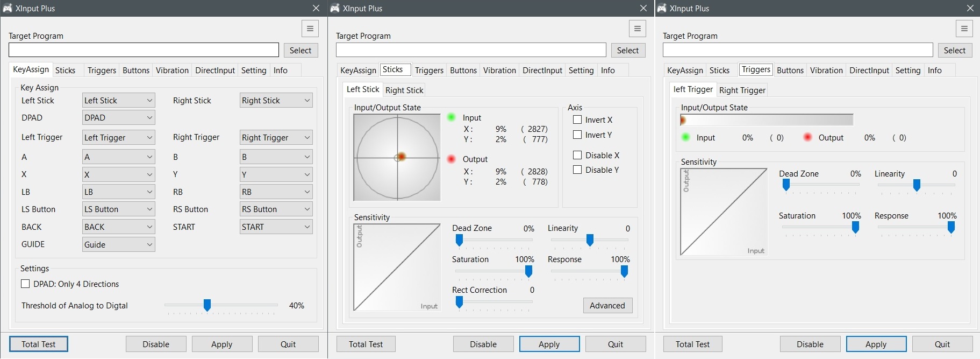Click controller app icon in right window title bar
Image resolution: width=980 pixels, height=359 pixels.
662,8
